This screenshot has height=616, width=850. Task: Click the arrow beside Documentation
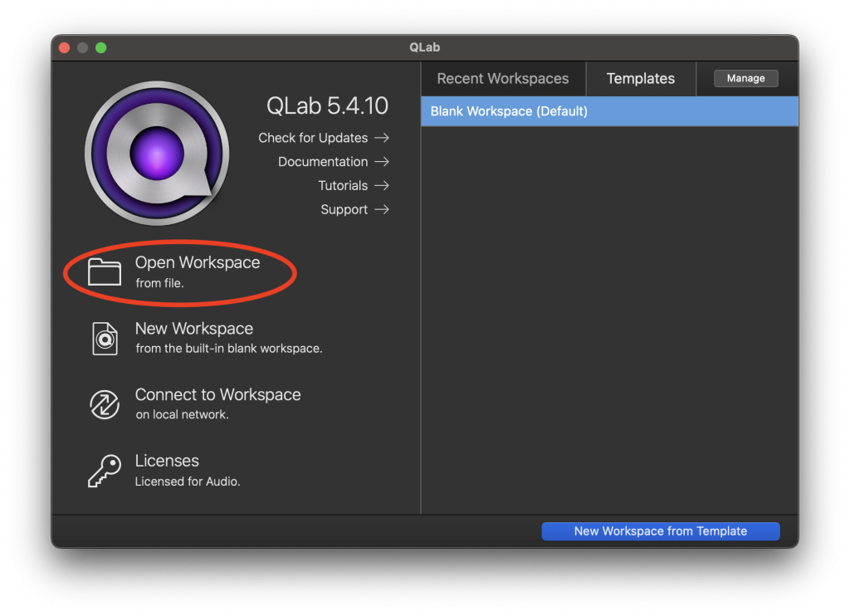pyautogui.click(x=382, y=162)
